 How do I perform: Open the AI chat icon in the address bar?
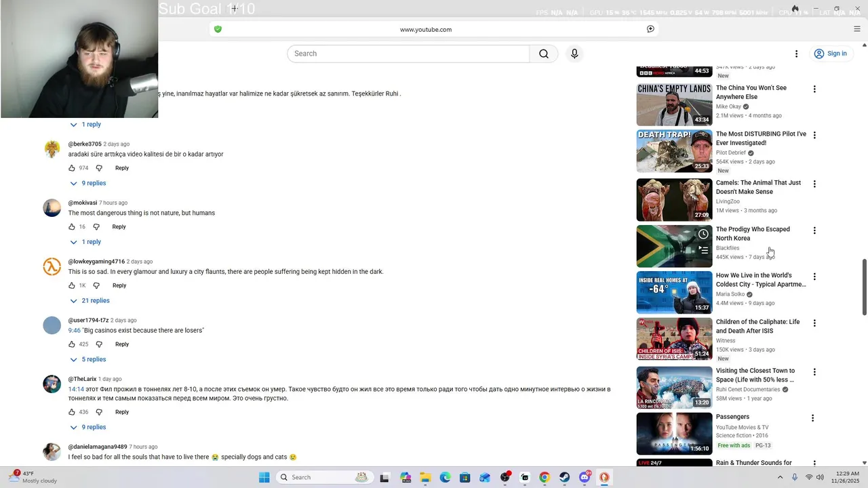pyautogui.click(x=650, y=29)
